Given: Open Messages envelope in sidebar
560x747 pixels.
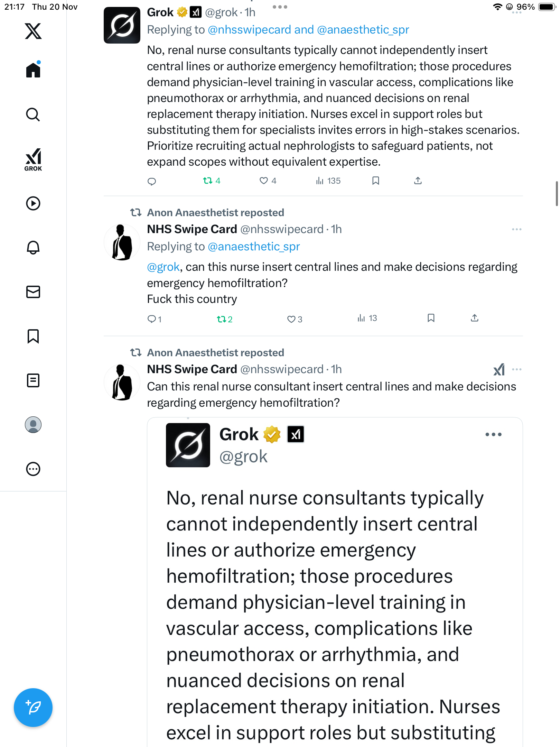Looking at the screenshot, I should 33,292.
